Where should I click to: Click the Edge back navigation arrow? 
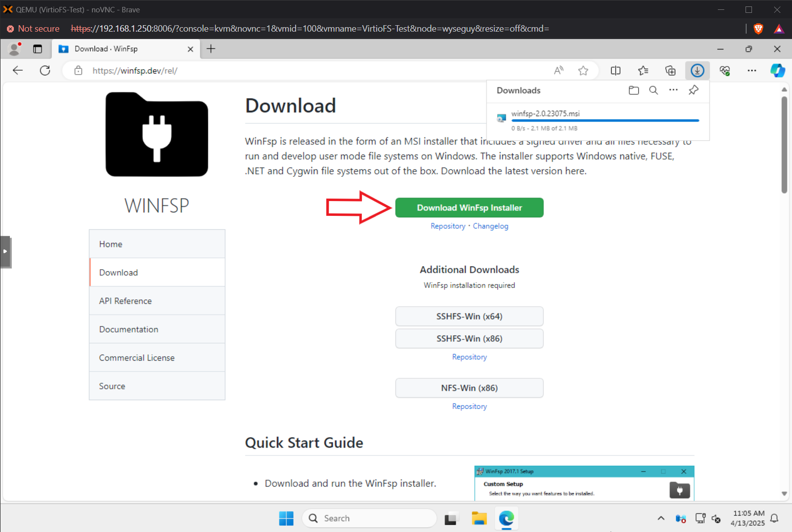point(18,70)
